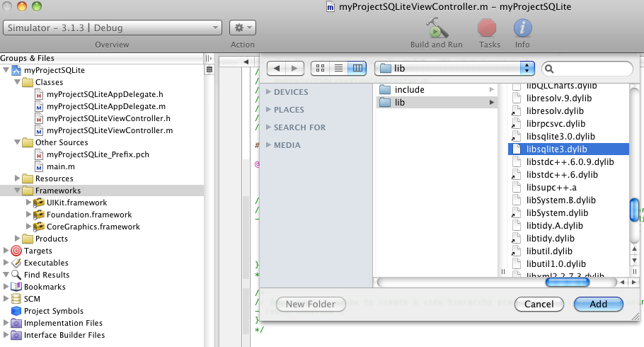The width and height of the screenshot is (644, 347).
Task: Select the Foundation.framework toolbox icon
Action: click(39, 214)
